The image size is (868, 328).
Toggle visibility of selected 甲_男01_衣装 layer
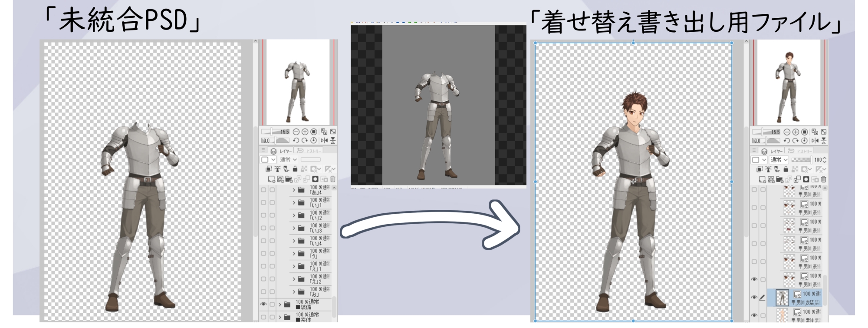pyautogui.click(x=754, y=297)
